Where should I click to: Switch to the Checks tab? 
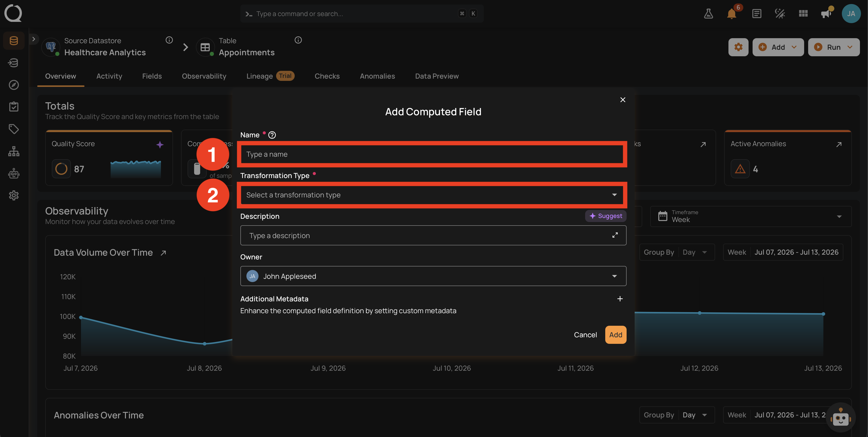(x=327, y=76)
